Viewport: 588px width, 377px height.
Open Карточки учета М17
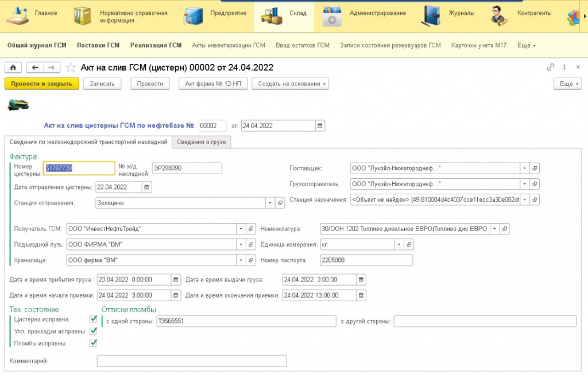(x=478, y=45)
